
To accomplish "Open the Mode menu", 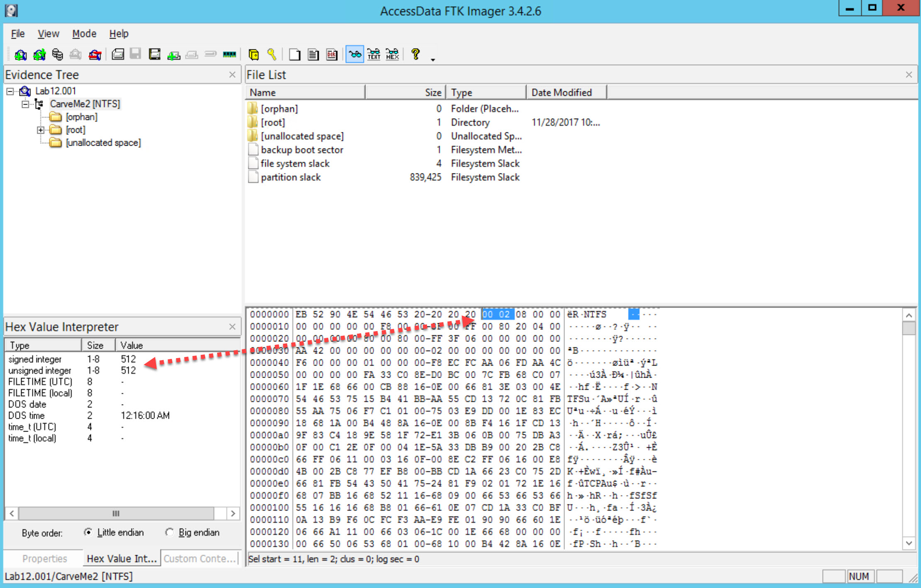I will coord(84,34).
